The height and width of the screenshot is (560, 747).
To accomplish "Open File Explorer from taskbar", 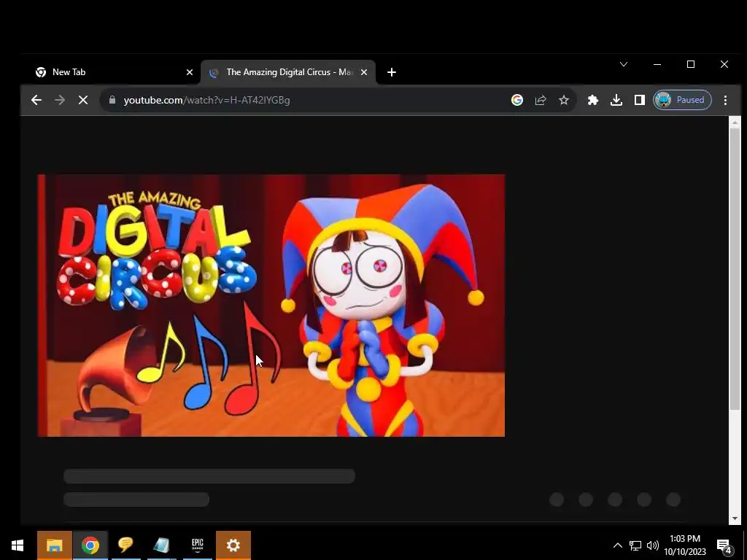I will [x=55, y=545].
